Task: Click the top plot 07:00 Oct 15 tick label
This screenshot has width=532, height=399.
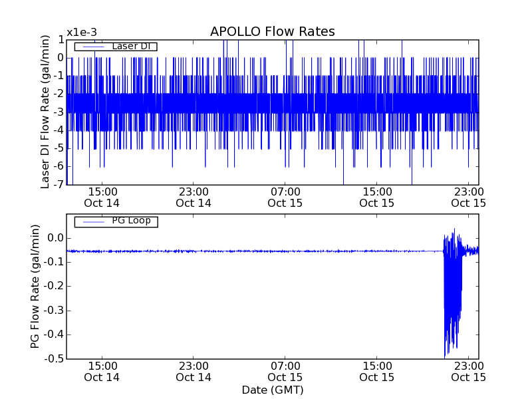Action: coord(285,198)
